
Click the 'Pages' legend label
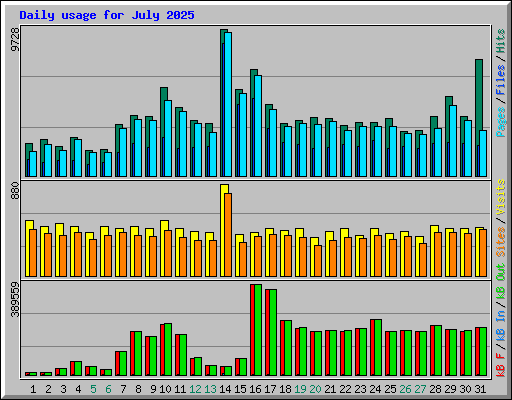click(501, 122)
